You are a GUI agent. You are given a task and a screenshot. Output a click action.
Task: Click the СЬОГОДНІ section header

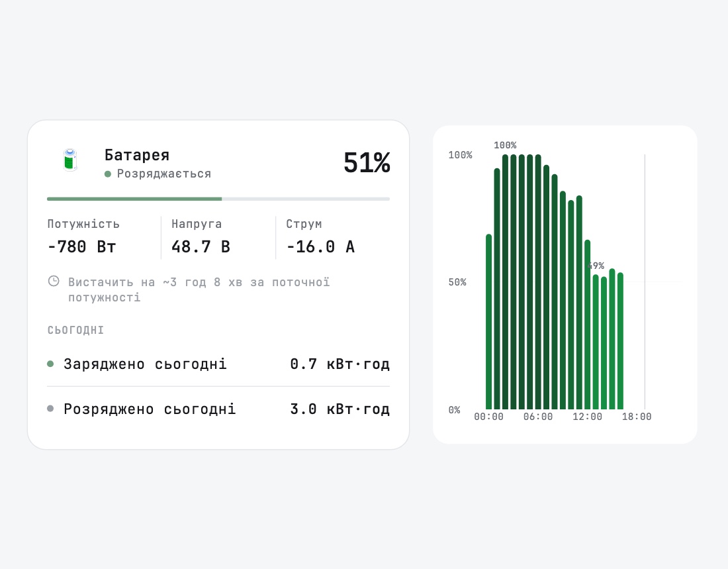(x=75, y=330)
